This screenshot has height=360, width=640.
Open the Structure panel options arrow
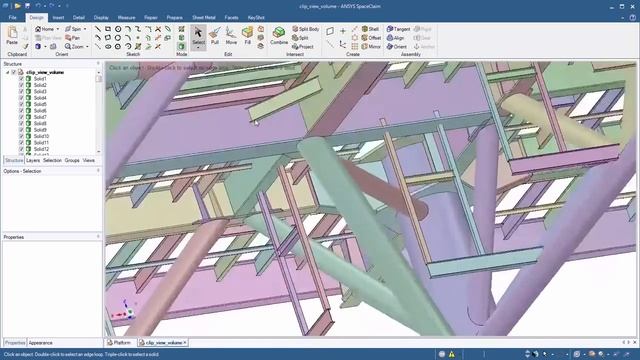click(98, 64)
